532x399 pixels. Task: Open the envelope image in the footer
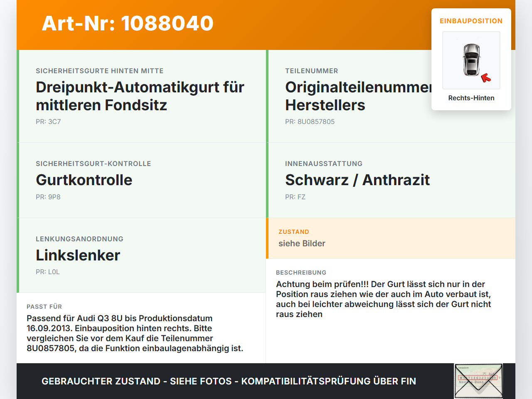[479, 381]
